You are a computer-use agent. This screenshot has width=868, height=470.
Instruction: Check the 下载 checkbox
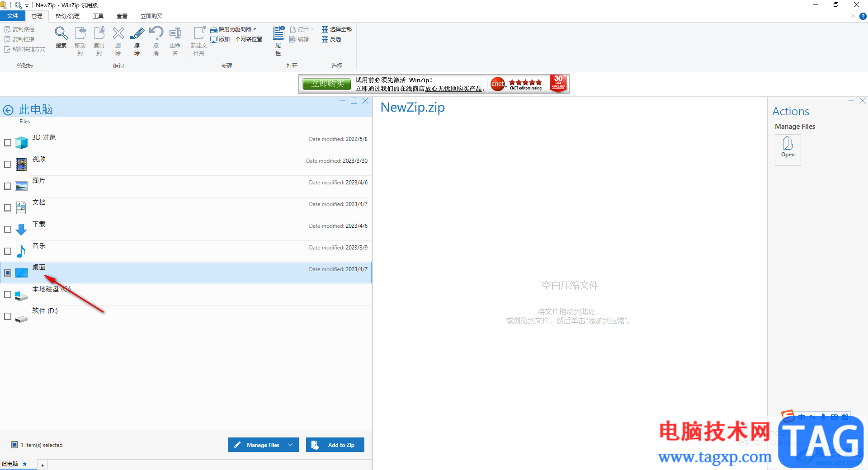point(8,230)
